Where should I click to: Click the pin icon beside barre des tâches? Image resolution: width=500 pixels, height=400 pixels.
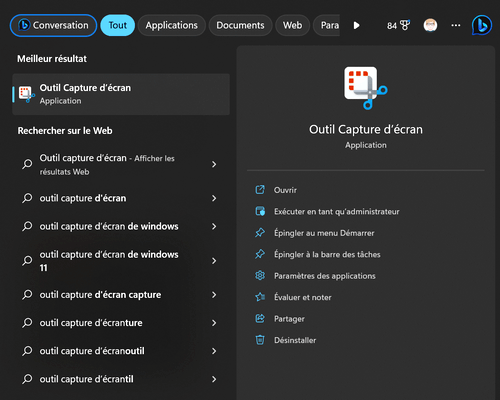point(260,254)
